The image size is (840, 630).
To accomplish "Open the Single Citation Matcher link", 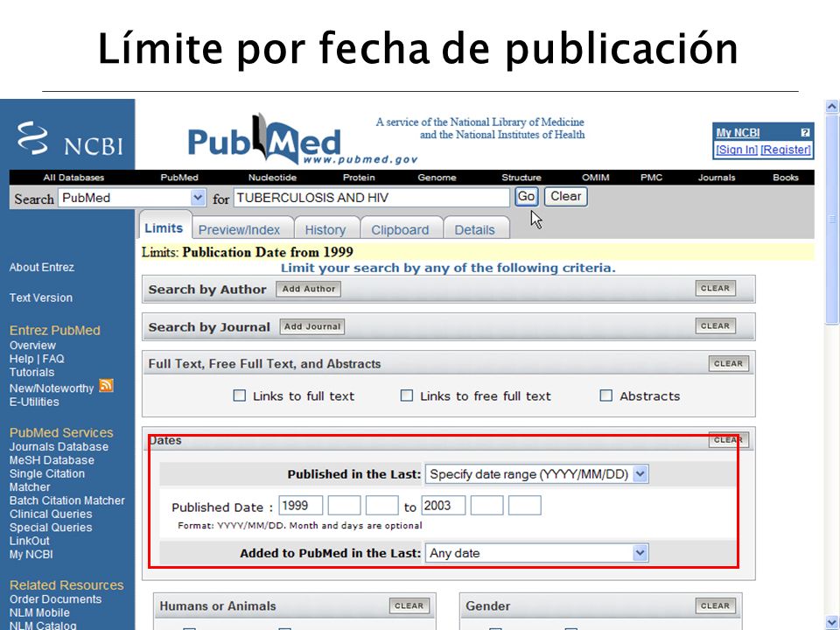I will click(47, 480).
